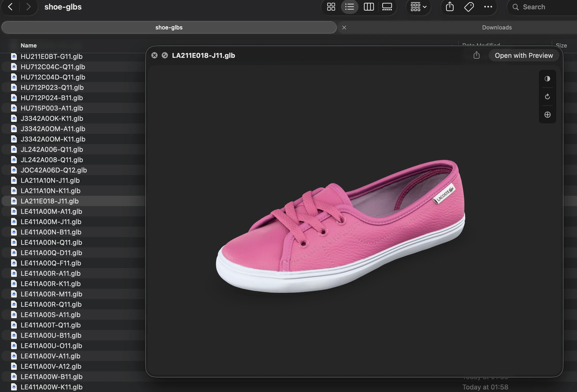Image resolution: width=577 pixels, height=392 pixels.
Task: Select LE411A00S-A11.glb file
Action: (x=50, y=315)
